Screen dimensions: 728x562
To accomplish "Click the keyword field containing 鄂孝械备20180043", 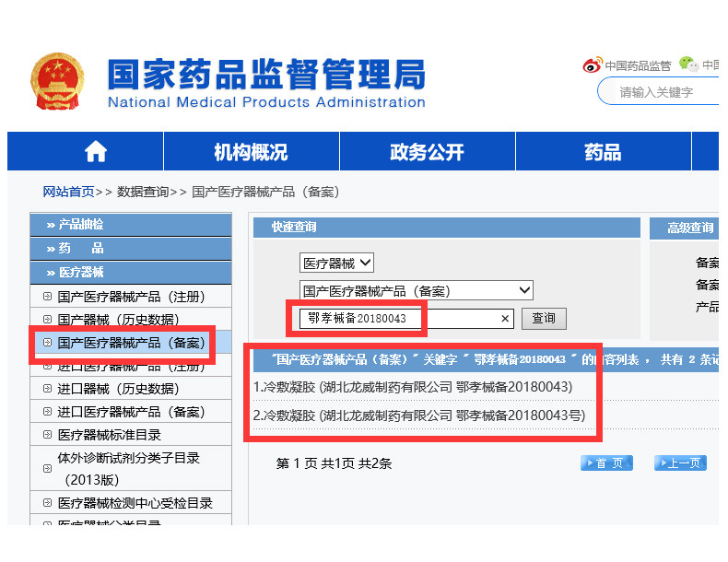I will click(406, 319).
